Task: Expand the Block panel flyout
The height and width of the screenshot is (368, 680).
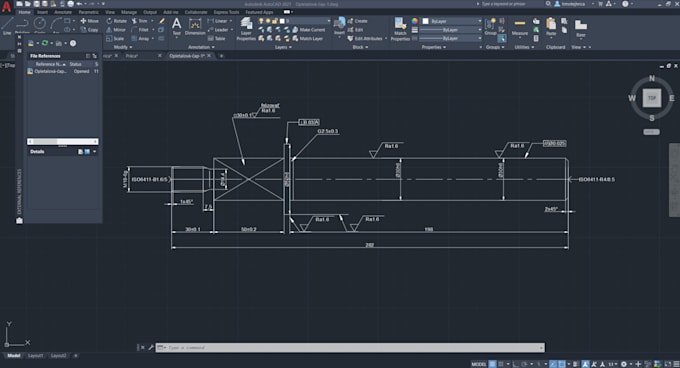Action: click(x=360, y=47)
